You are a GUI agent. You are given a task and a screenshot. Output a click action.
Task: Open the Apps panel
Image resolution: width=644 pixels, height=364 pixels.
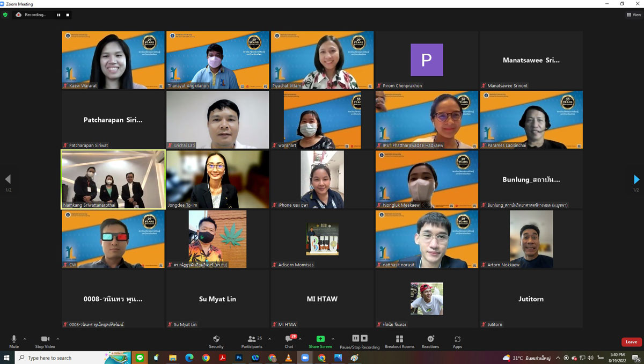tap(457, 341)
